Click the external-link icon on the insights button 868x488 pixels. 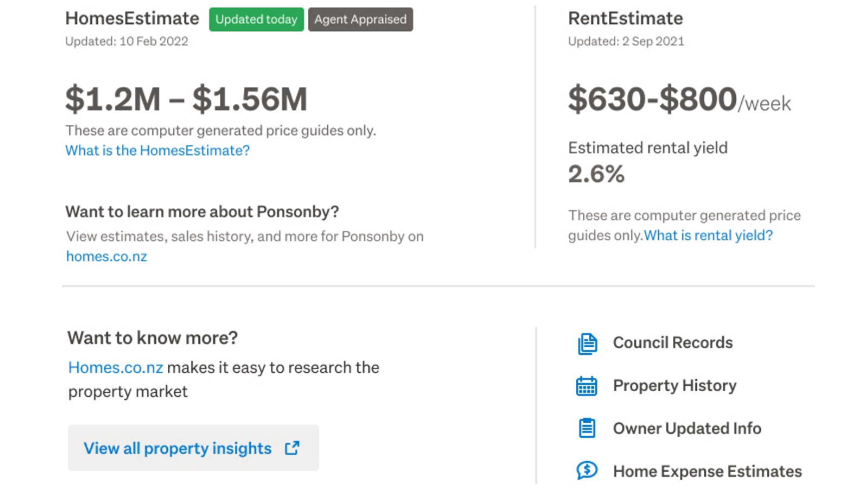pyautogui.click(x=292, y=448)
